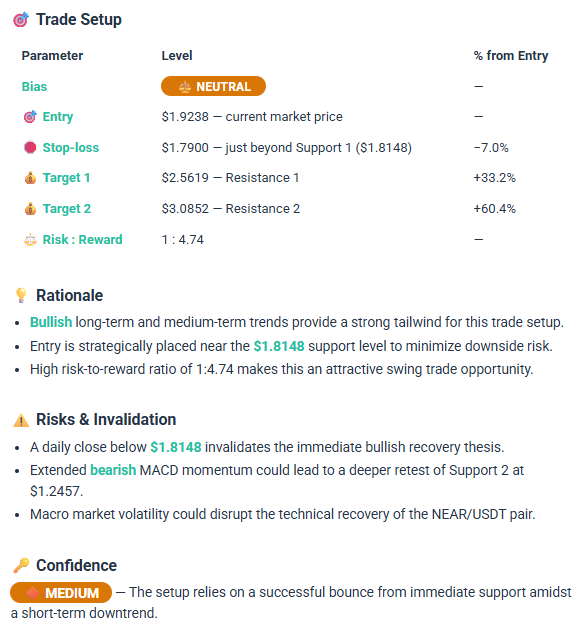Click the green bearish keyword in Risks
This screenshot has width=580, height=630.
[113, 470]
